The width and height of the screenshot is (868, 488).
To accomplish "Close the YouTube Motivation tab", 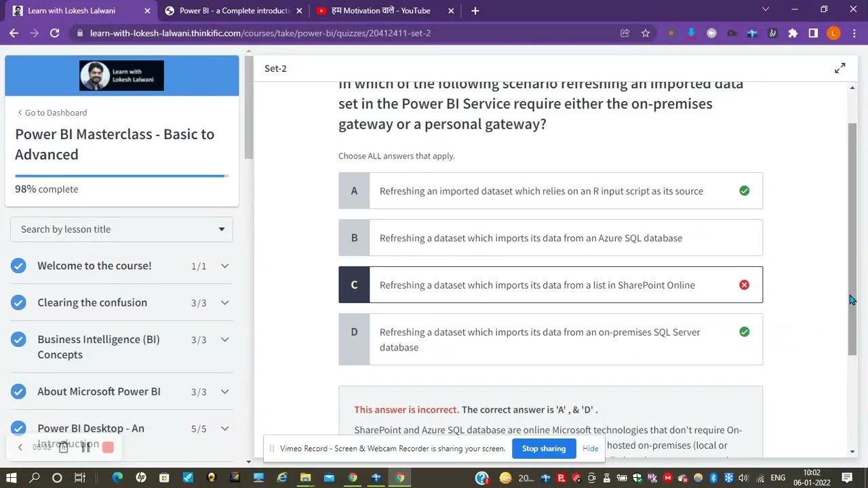I will tap(451, 11).
